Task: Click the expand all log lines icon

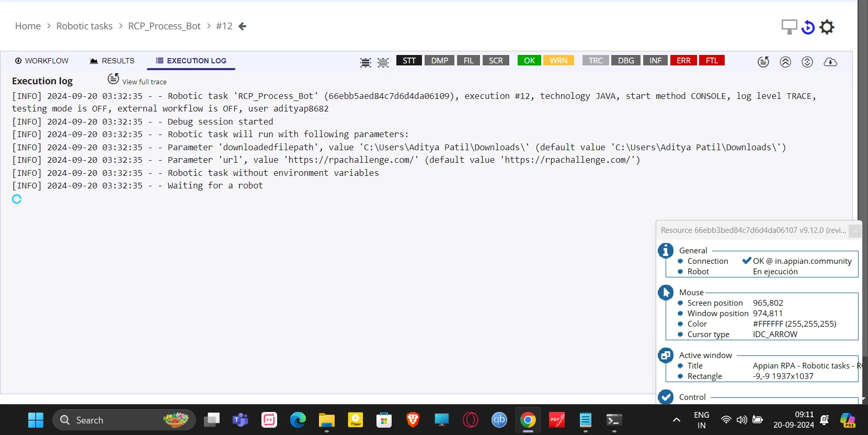Action: coord(366,63)
